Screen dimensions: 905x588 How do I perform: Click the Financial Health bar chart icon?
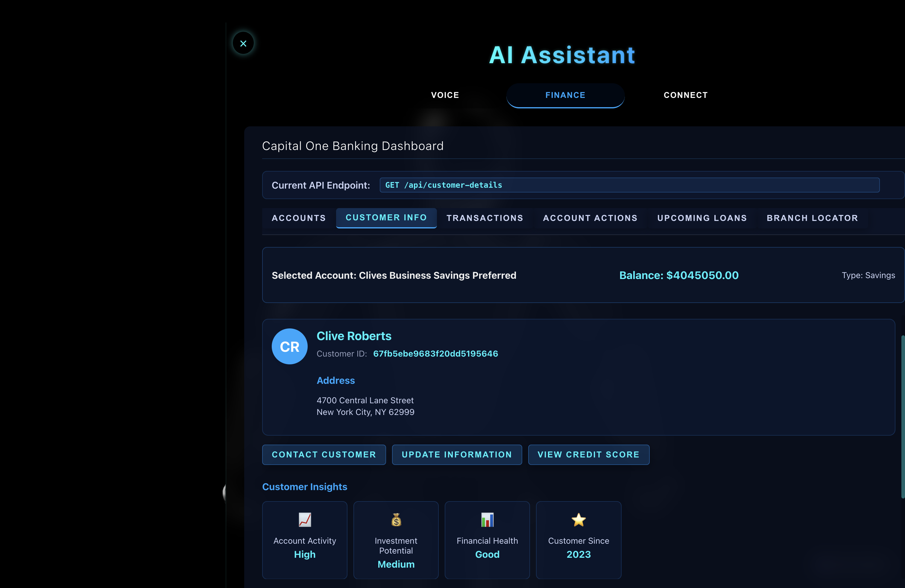pos(487,519)
